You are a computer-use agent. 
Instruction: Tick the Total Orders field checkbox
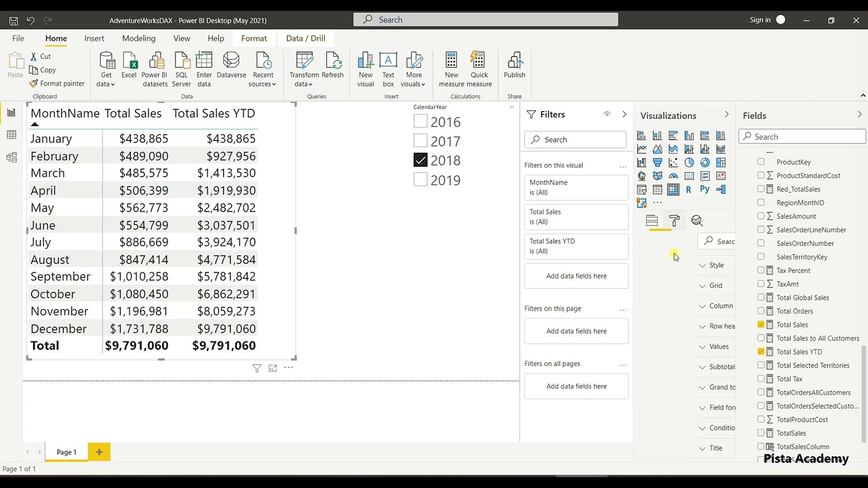tap(761, 311)
